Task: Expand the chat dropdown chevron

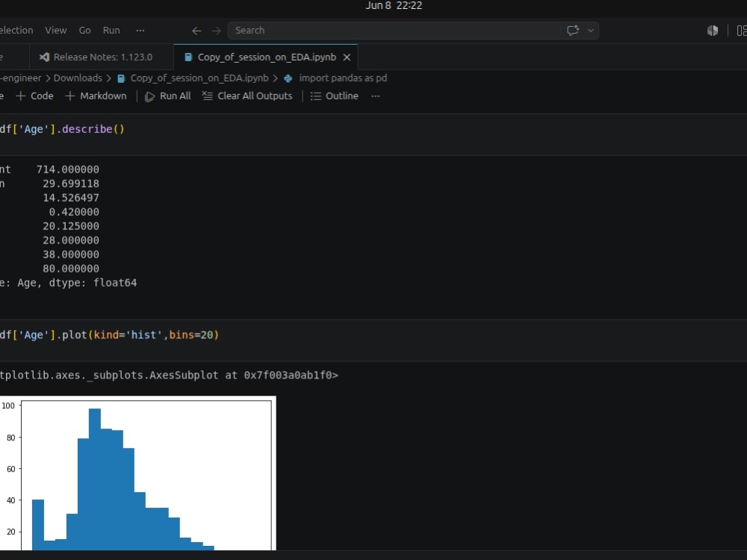Action: pos(591,31)
